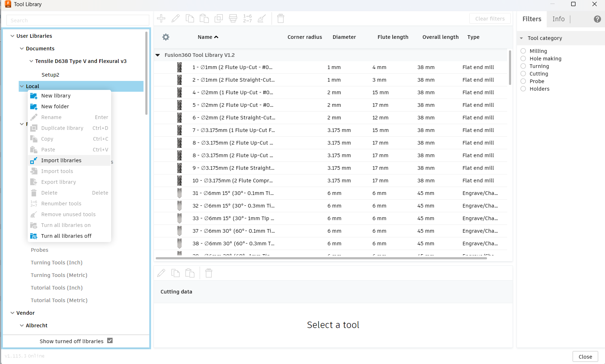Click the tool table horizontal scrollbar
This screenshot has width=605, height=364.
pyautogui.click(x=321, y=258)
